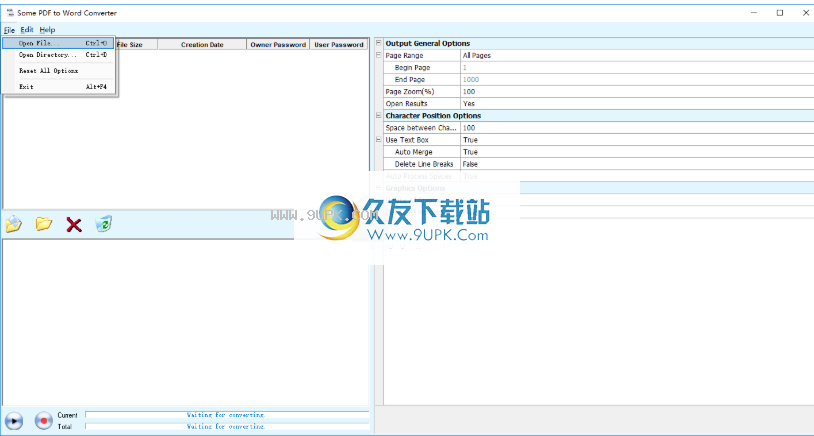Select the Delete Line Breaks property label
814x436 pixels.
[x=424, y=164]
